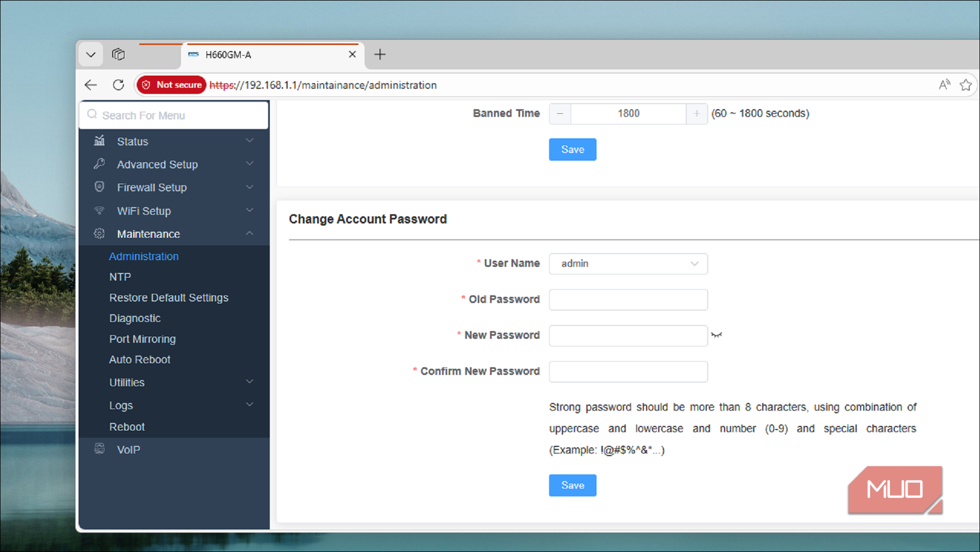Click the Not secure badge
Image resolution: width=980 pixels, height=552 pixels.
click(x=172, y=85)
